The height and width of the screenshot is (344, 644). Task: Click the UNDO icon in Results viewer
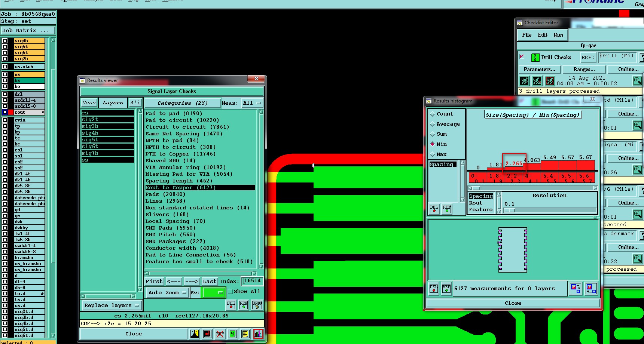[x=257, y=305]
